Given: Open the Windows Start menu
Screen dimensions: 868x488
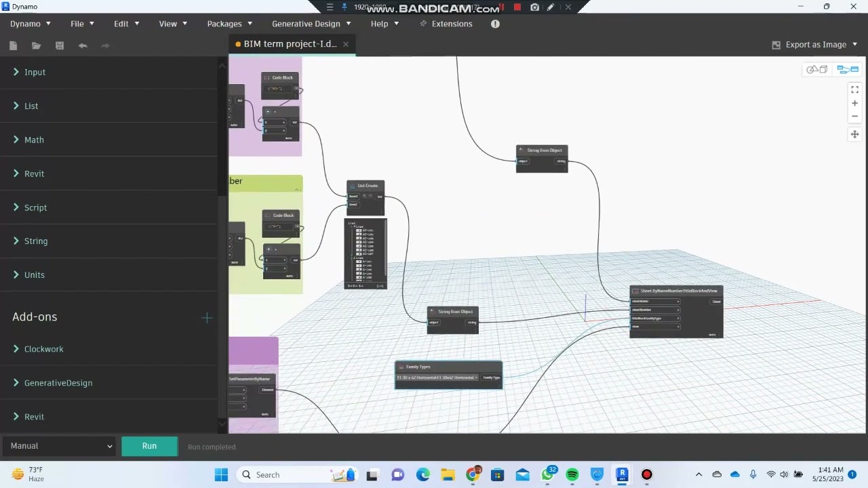Looking at the screenshot, I should [x=221, y=474].
